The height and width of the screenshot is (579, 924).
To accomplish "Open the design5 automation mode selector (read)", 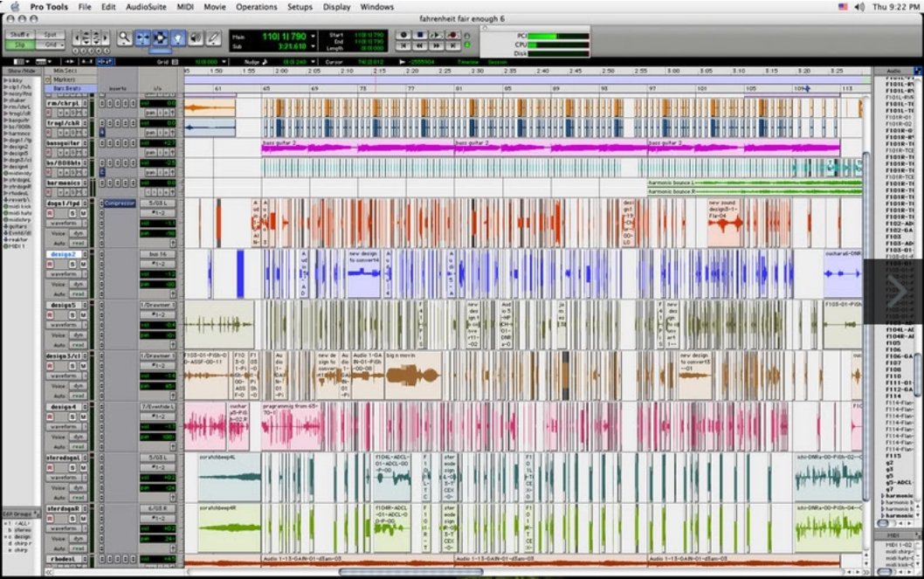I will [x=79, y=345].
